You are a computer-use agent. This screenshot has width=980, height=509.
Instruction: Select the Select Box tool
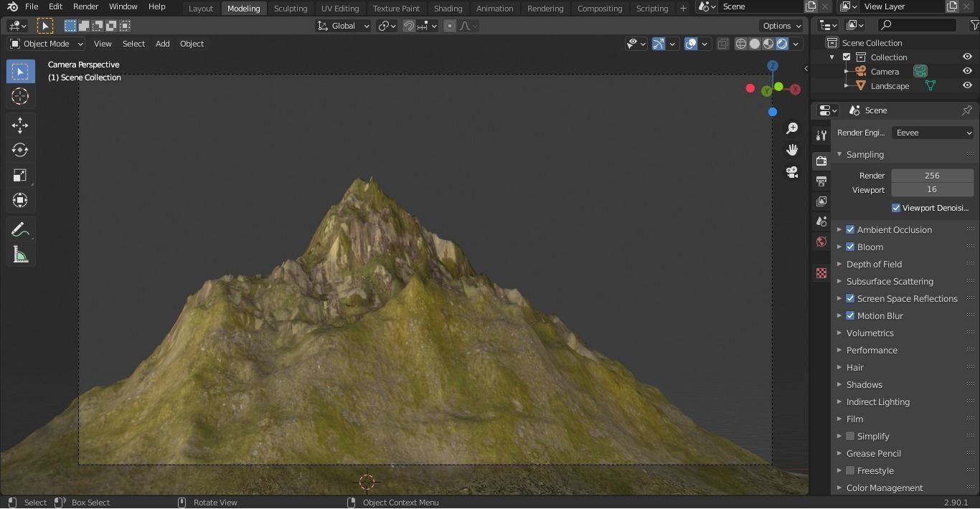(20, 71)
